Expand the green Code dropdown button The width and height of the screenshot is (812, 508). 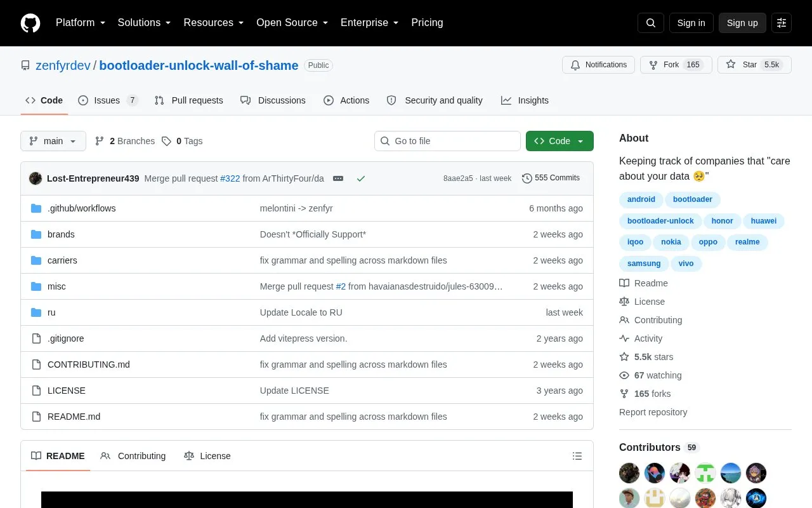[560, 141]
